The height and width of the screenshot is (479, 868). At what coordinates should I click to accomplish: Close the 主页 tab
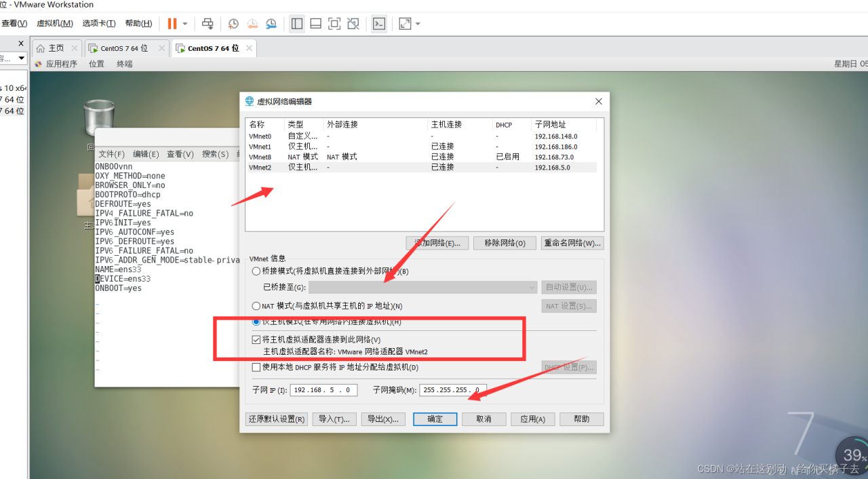tap(74, 48)
